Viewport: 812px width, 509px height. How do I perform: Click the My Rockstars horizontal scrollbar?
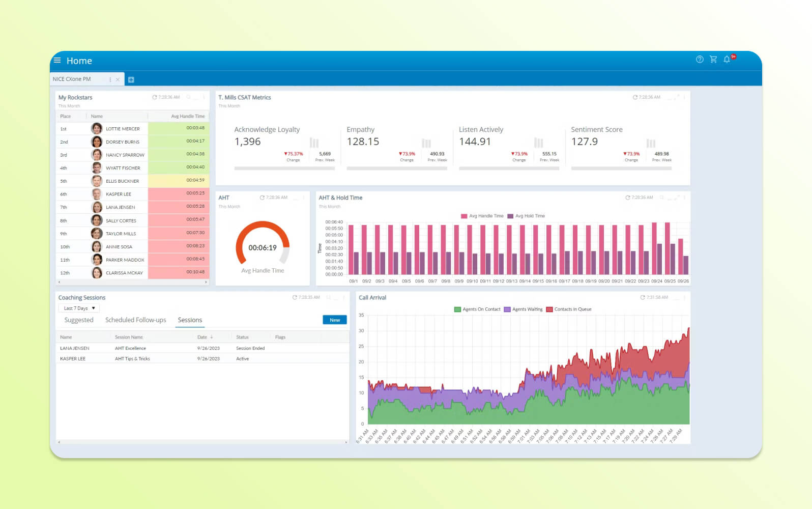(x=132, y=281)
